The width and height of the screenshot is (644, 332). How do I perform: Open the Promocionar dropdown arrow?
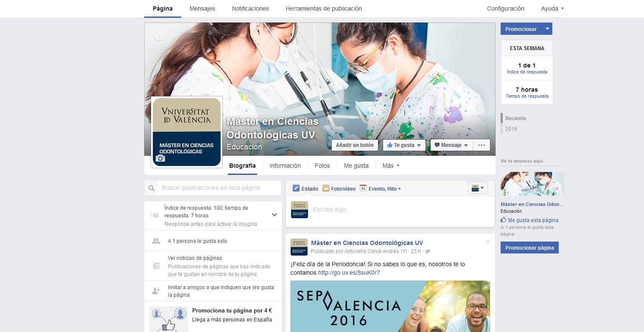(x=547, y=29)
